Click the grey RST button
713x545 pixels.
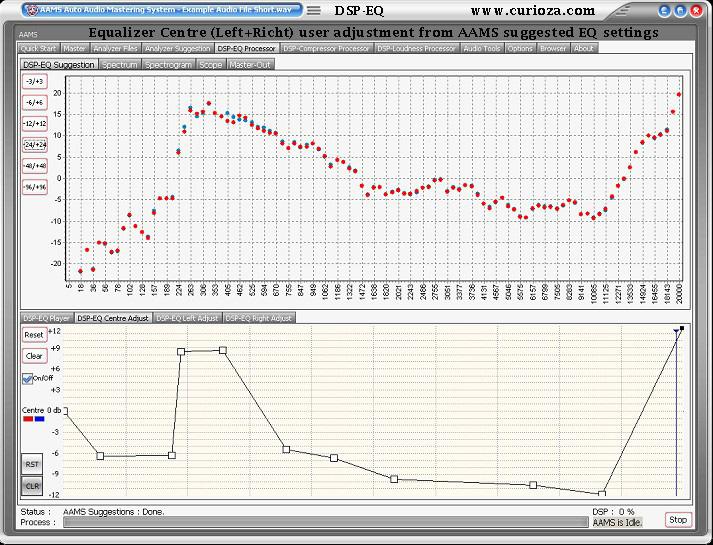(x=32, y=464)
